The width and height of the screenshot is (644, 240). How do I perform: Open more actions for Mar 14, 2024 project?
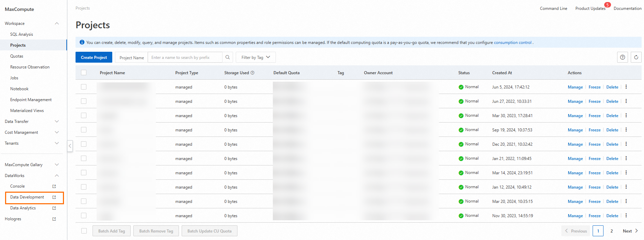[626, 173]
